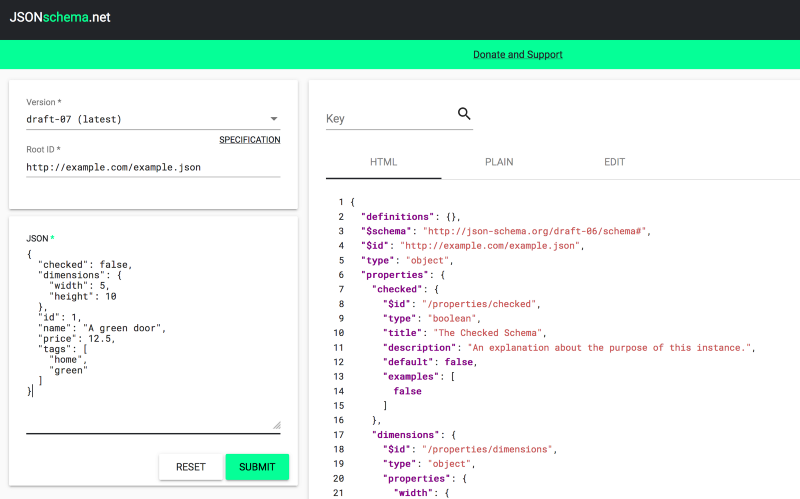Click the "checked" key on line 7
Screen dimensions: 800x499
[x=397, y=289]
